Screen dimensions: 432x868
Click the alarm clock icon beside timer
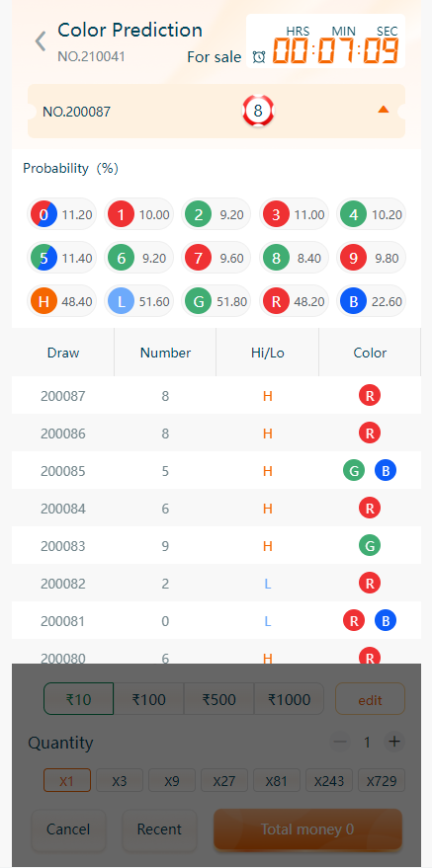pos(259,56)
